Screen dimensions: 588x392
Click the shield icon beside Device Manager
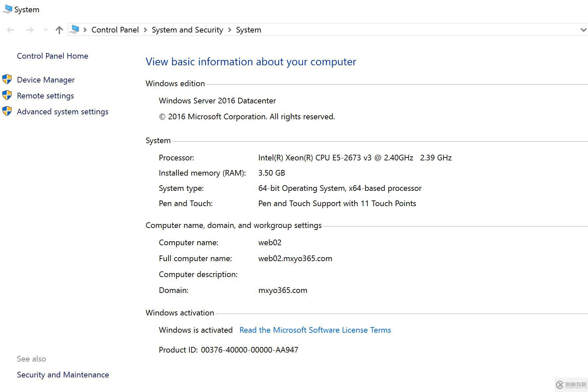click(7, 80)
